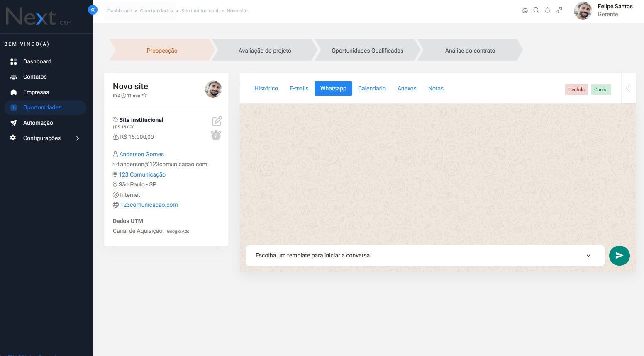
Task: Collapse right panel with chevron arrow
Action: tap(628, 88)
